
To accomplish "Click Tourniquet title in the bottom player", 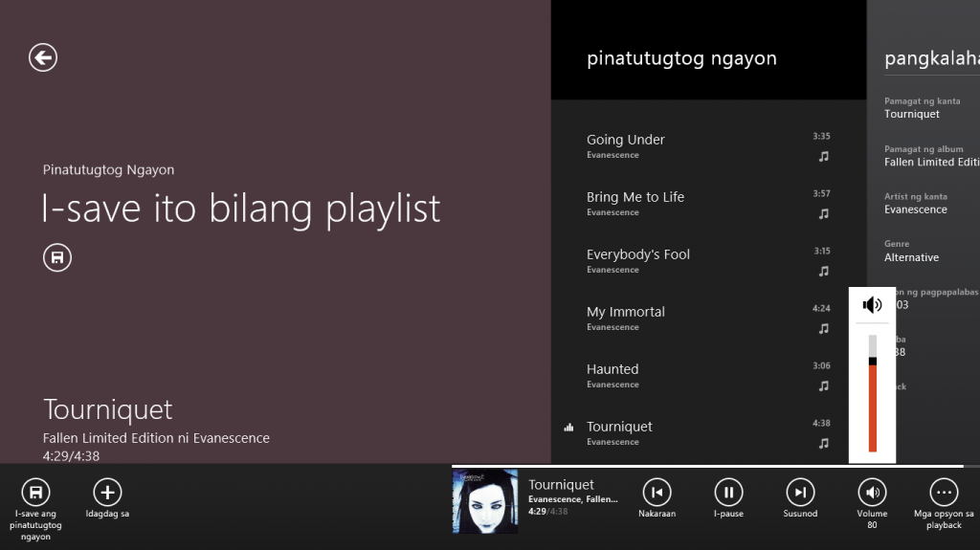I will point(561,484).
